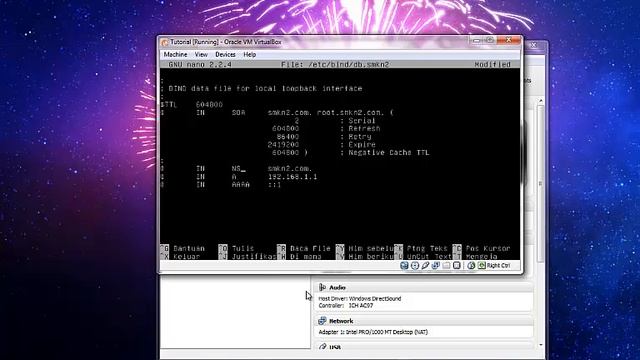Image resolution: width=640 pixels, height=360 pixels.
Task: Click the '^C Pos Kursor' nano shortcut
Action: click(482, 248)
